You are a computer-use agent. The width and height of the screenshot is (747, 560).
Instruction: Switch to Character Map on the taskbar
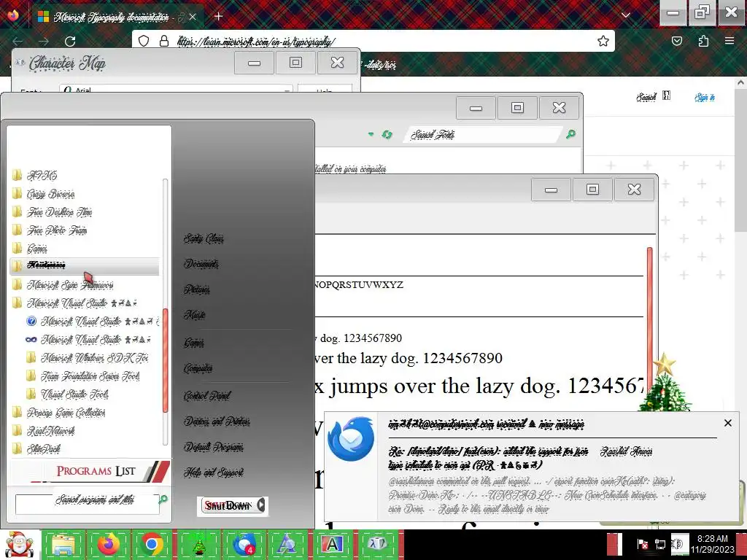click(x=378, y=545)
